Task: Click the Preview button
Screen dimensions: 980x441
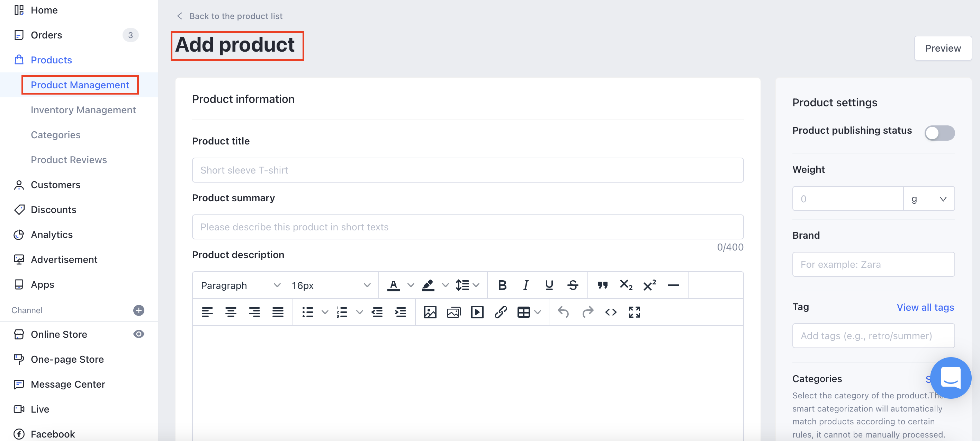Action: coord(942,48)
